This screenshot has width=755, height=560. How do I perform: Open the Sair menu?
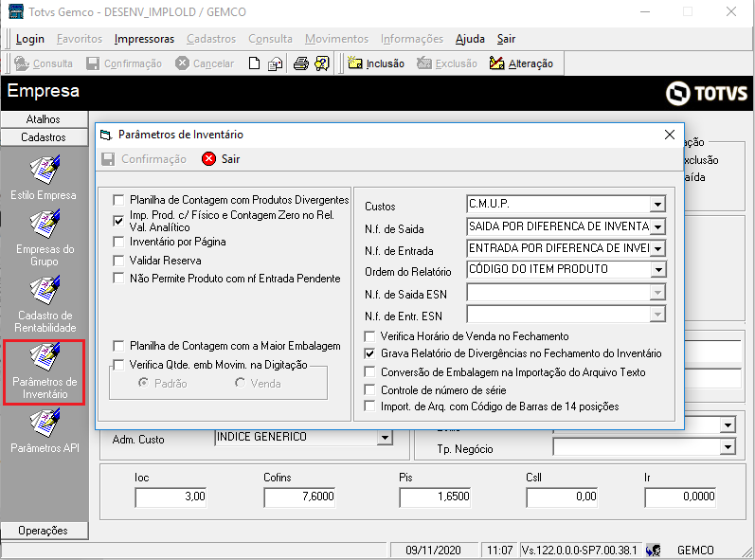[x=506, y=39]
